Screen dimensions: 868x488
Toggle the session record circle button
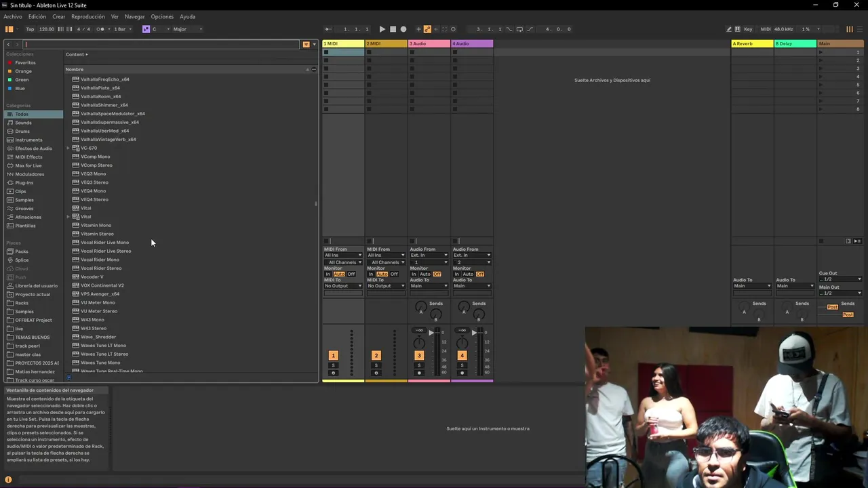453,29
